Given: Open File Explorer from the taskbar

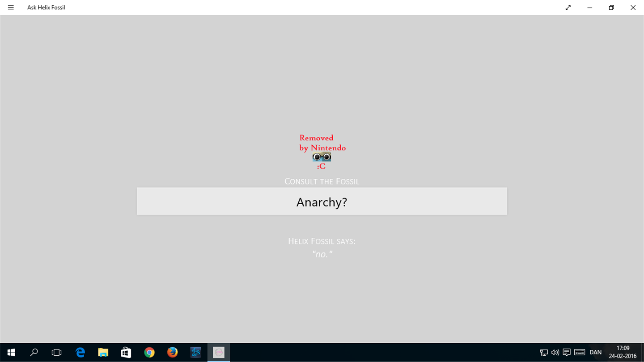Looking at the screenshot, I should coord(103,353).
